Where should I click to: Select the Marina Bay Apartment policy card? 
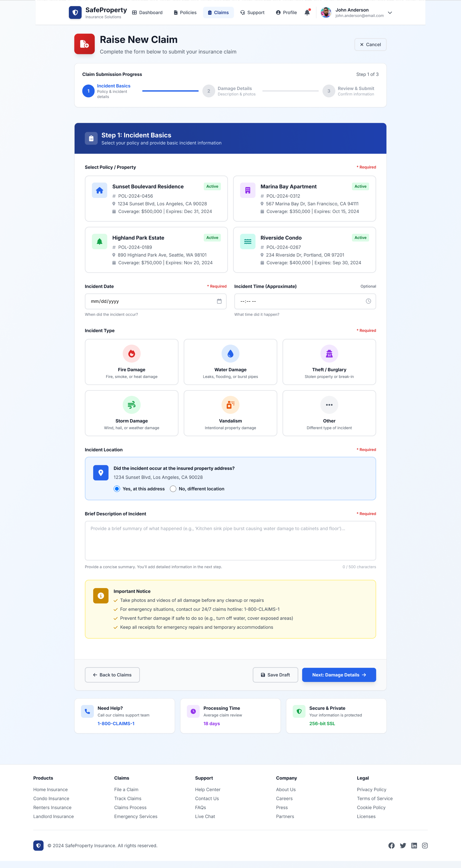(305, 199)
